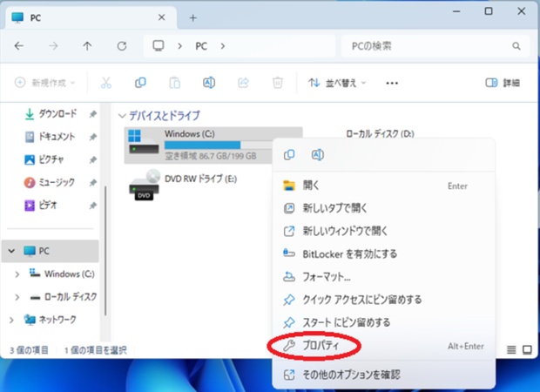Refresh the PC folder view

click(122, 46)
